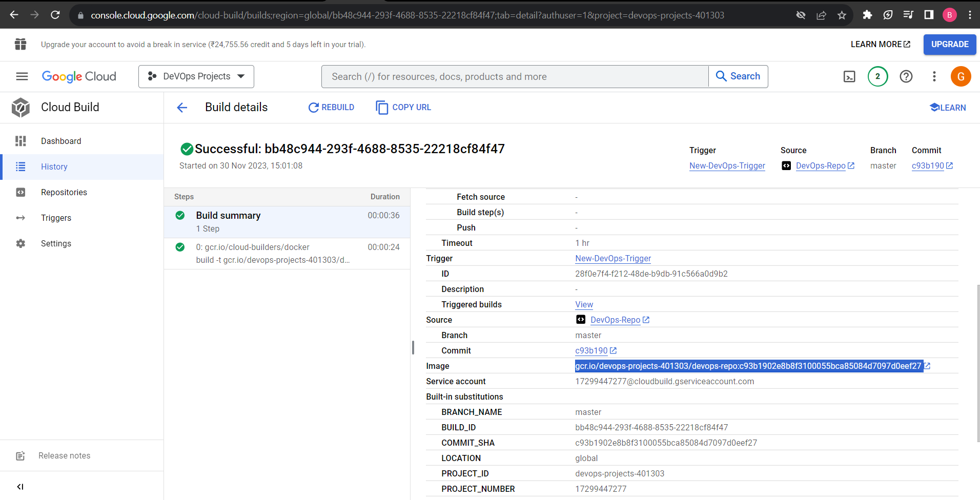Click the COPY URL button
Viewport: 980px width, 500px height.
pyautogui.click(x=403, y=108)
